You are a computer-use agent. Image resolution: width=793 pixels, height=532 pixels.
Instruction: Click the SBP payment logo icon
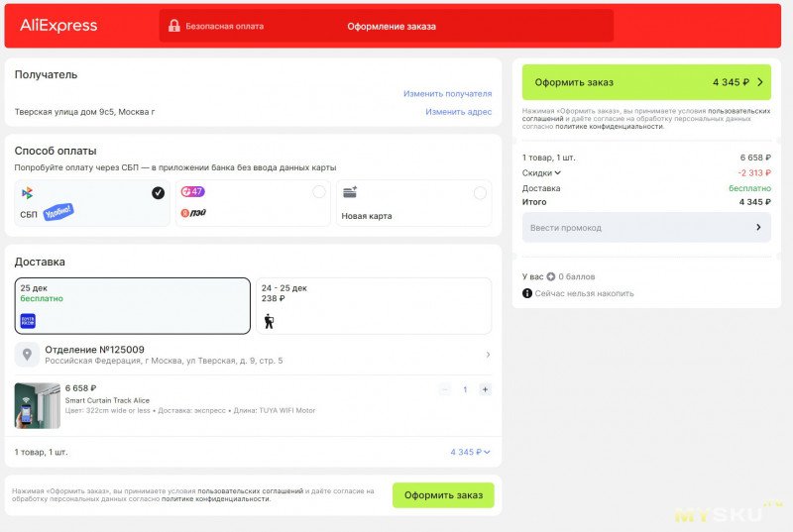pos(28,193)
